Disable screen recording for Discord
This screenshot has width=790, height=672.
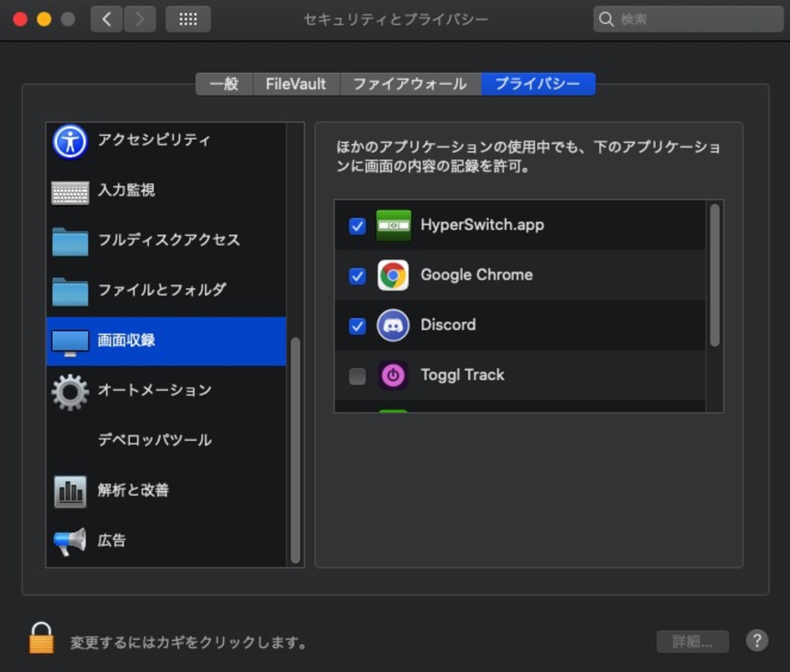tap(357, 326)
